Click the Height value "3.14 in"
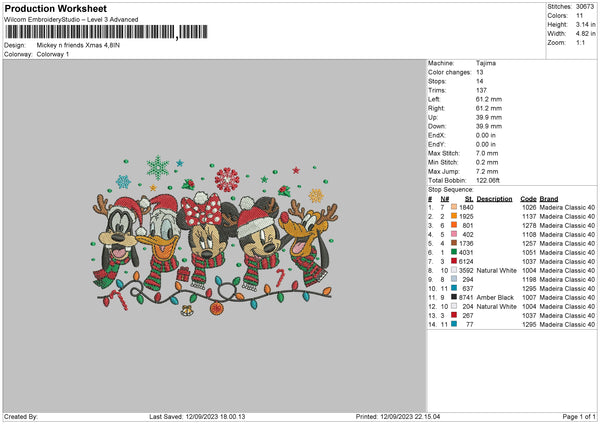 [585, 24]
